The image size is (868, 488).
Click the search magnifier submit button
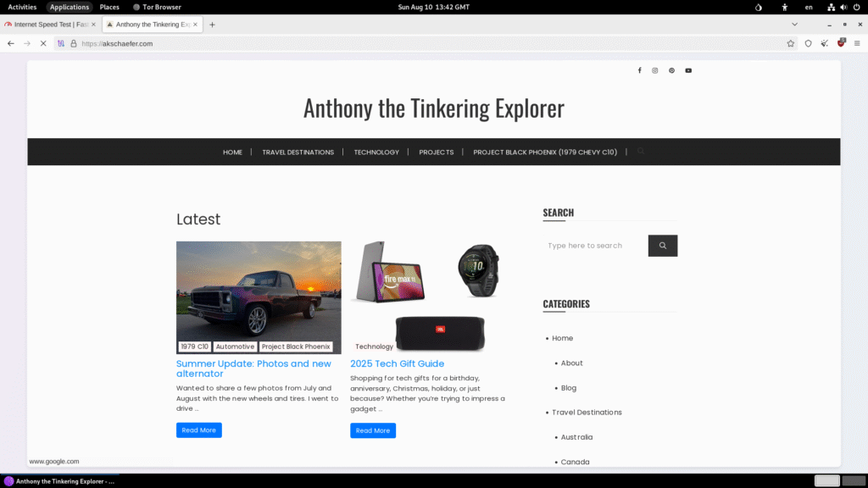click(x=663, y=246)
